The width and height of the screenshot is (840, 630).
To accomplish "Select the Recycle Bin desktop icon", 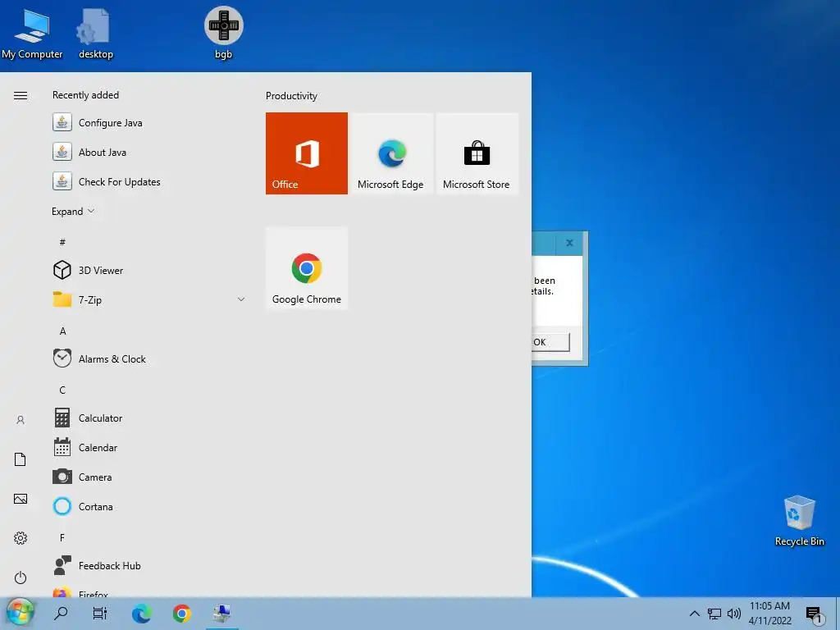I will pos(799,521).
